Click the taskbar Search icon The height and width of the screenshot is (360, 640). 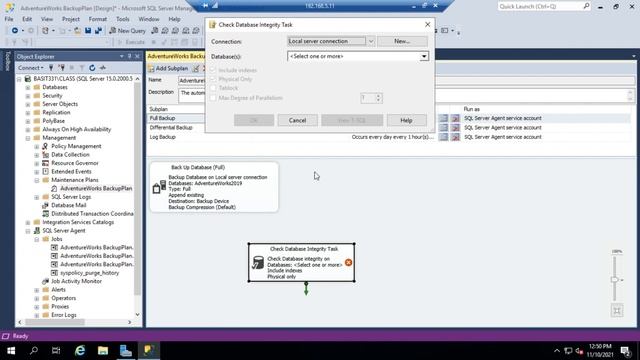pyautogui.click(x=34, y=351)
